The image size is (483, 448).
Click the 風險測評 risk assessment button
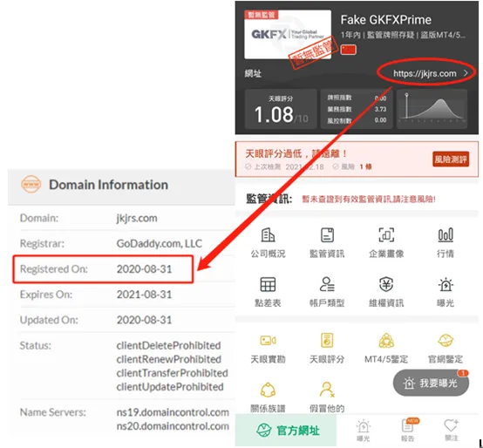(x=451, y=160)
